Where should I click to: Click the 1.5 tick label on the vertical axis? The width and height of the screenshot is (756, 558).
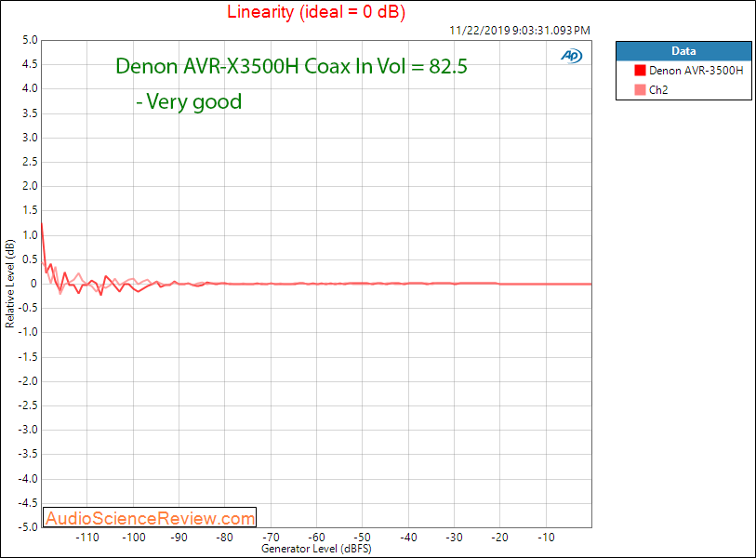pyautogui.click(x=30, y=210)
